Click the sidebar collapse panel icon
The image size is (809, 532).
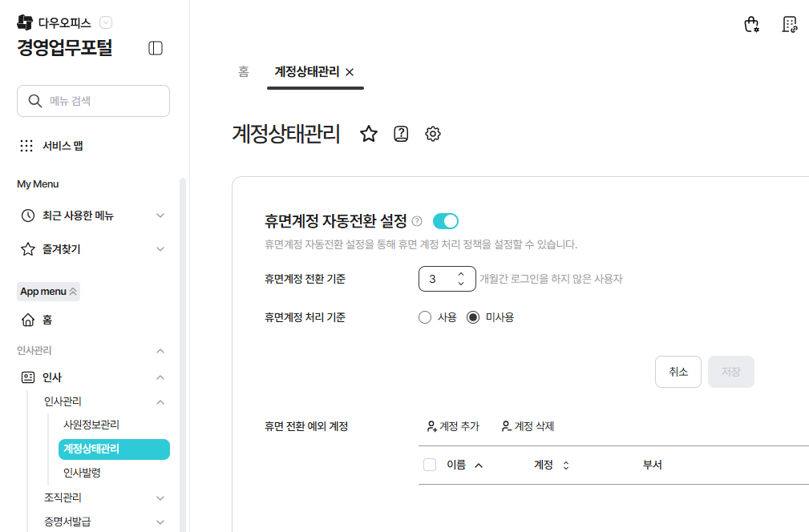point(156,48)
